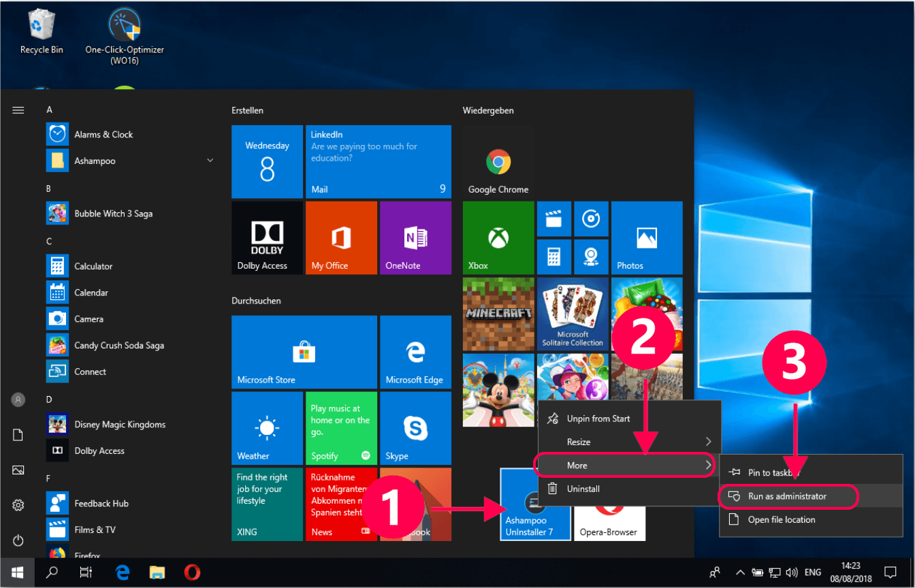
Task: Open Connect from the app list
Action: [x=131, y=372]
